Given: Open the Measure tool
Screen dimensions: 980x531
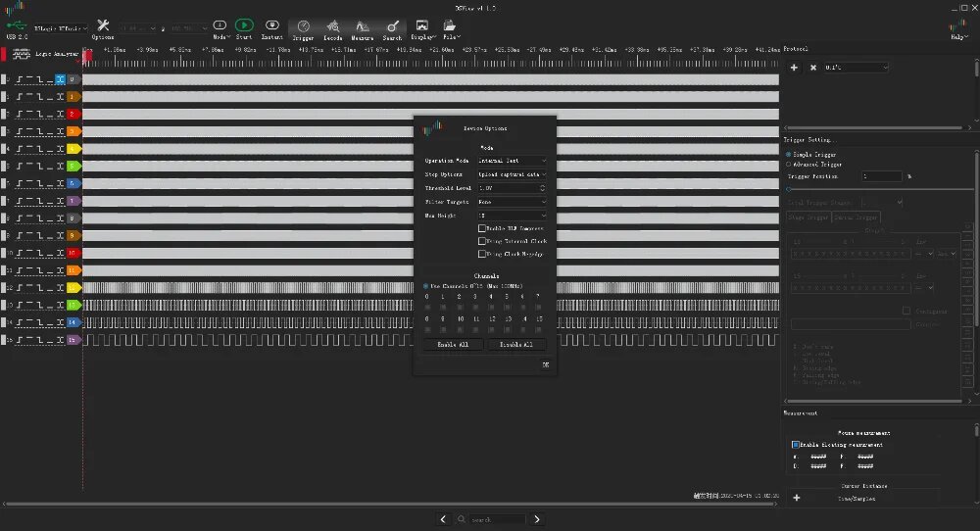Looking at the screenshot, I should (x=362, y=29).
